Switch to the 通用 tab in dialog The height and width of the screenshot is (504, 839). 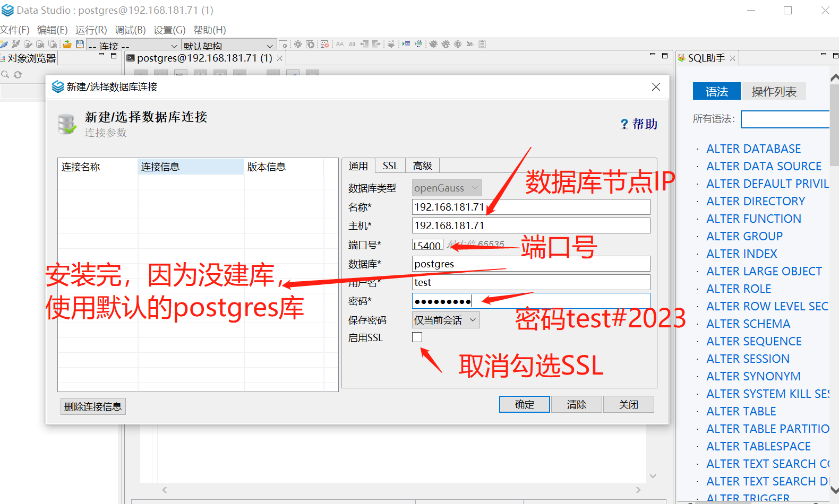coord(358,166)
